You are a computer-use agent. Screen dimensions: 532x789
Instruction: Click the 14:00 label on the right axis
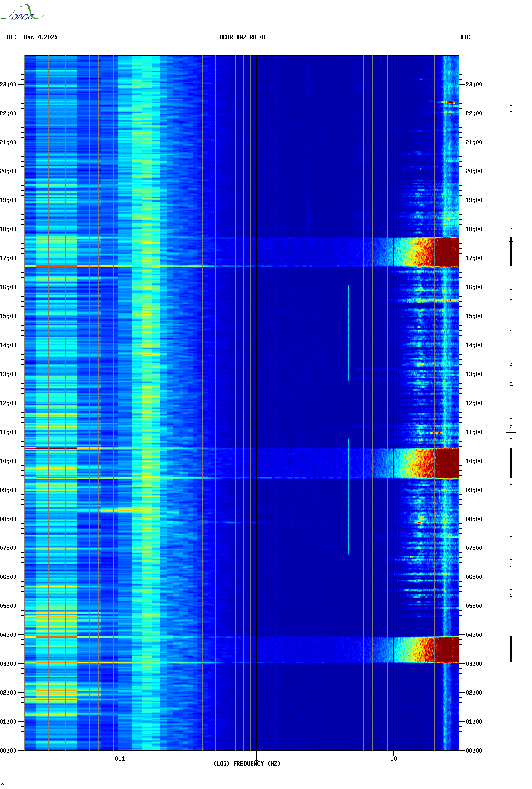(474, 345)
